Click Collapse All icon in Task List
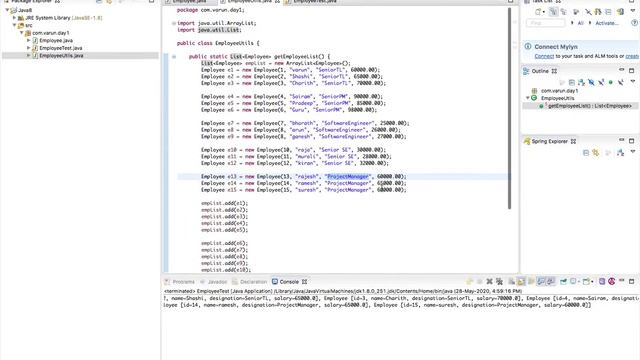The height and width of the screenshot is (360, 640). pos(608,12)
